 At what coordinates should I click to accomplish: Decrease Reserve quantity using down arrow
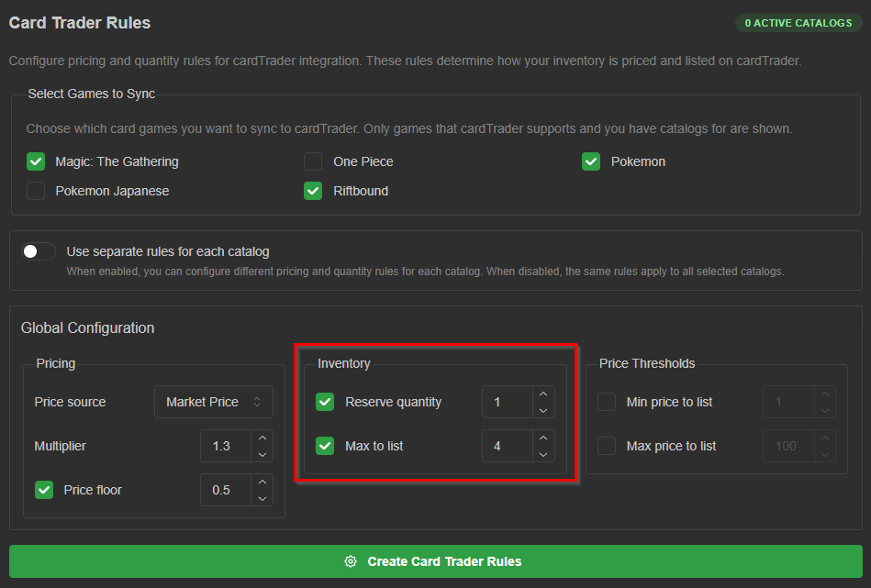543,410
